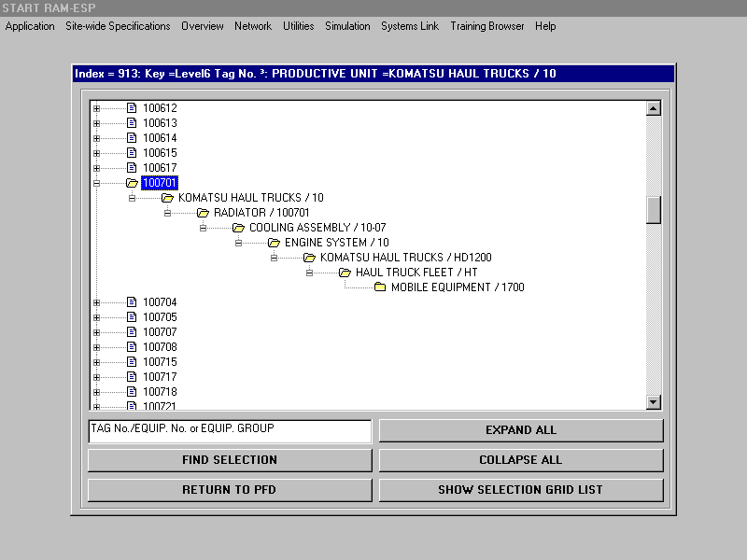Expand tree node 100615

point(97,153)
